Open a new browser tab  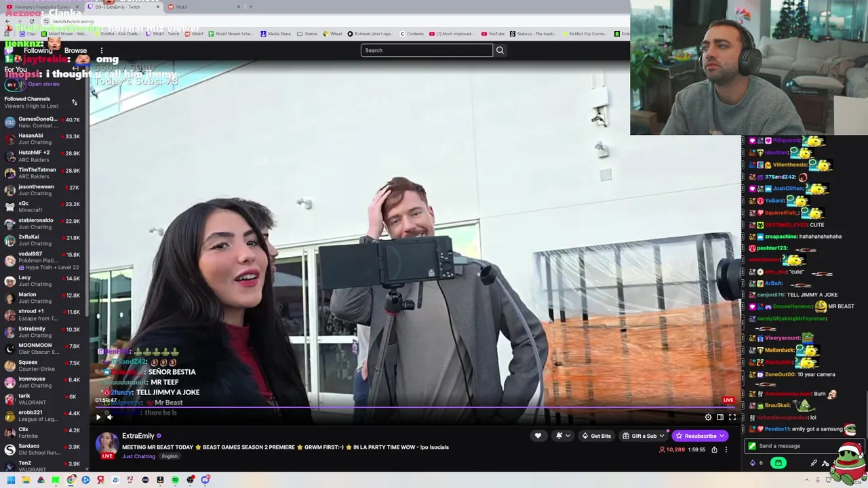coord(251,7)
